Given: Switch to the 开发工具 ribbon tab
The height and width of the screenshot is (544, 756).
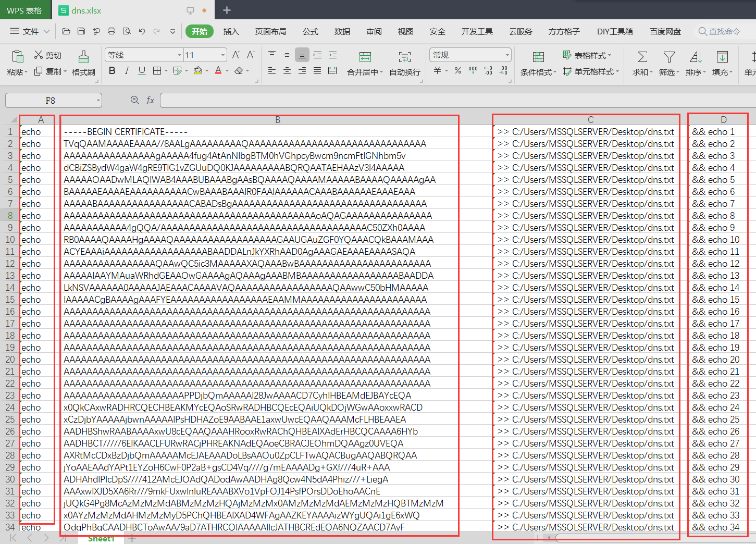Looking at the screenshot, I should point(477,31).
